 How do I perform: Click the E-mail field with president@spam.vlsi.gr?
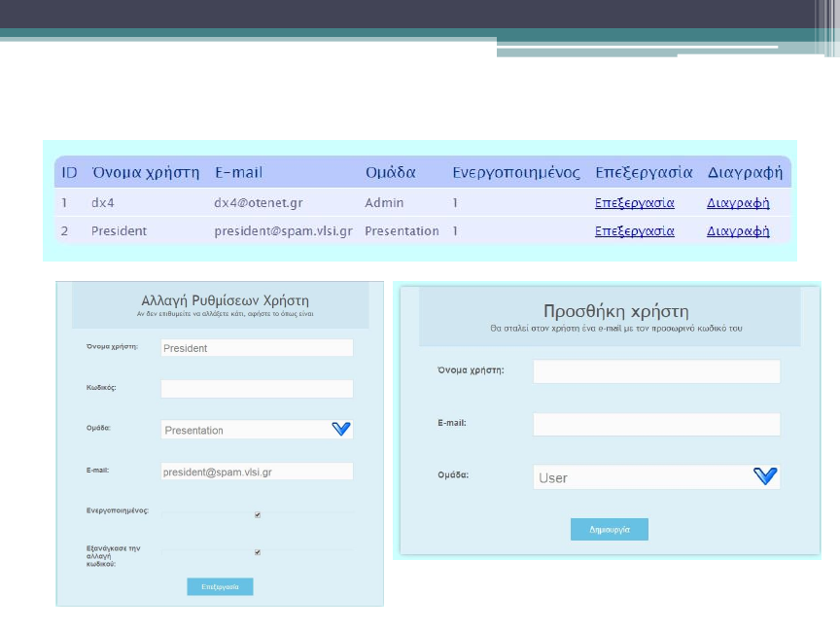[x=257, y=472]
